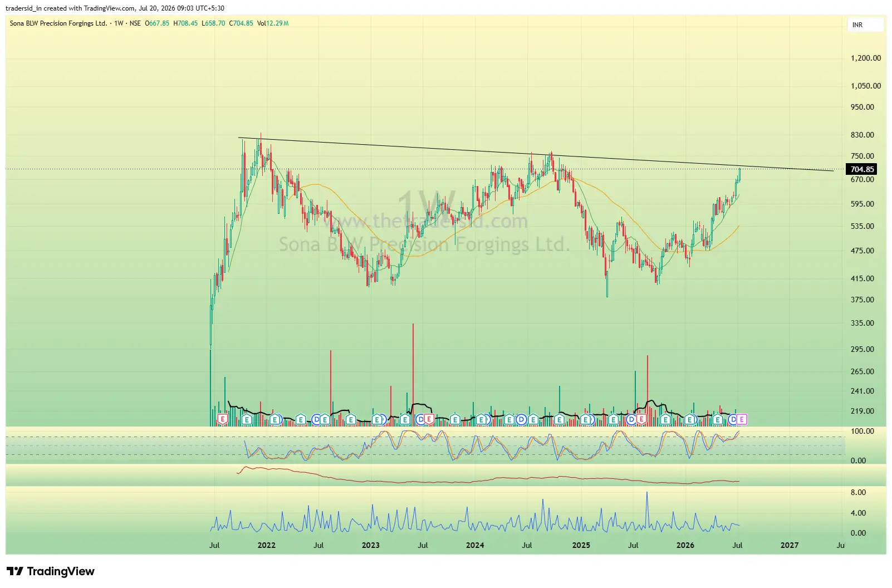Click the 100.00 oscillator scale label

tap(862, 431)
